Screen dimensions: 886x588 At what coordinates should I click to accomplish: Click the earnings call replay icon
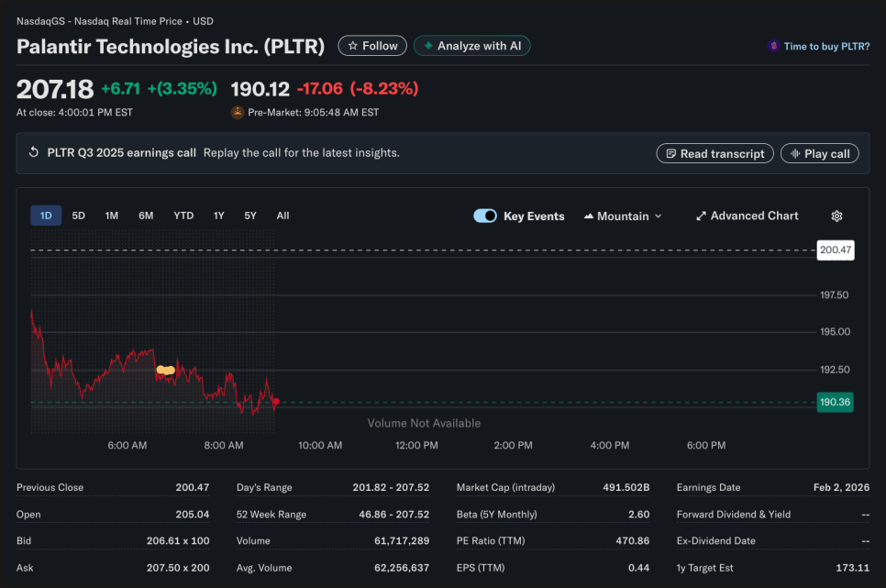pyautogui.click(x=34, y=153)
